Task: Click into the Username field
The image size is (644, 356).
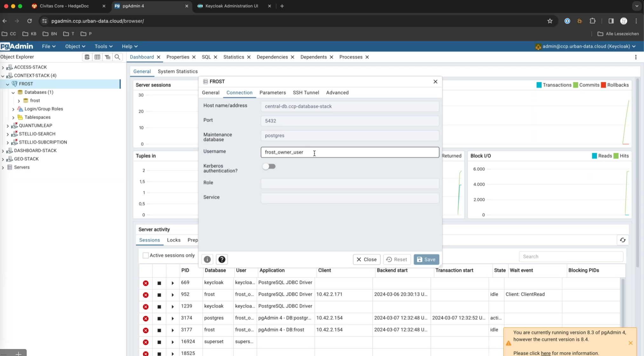Action: (350, 152)
